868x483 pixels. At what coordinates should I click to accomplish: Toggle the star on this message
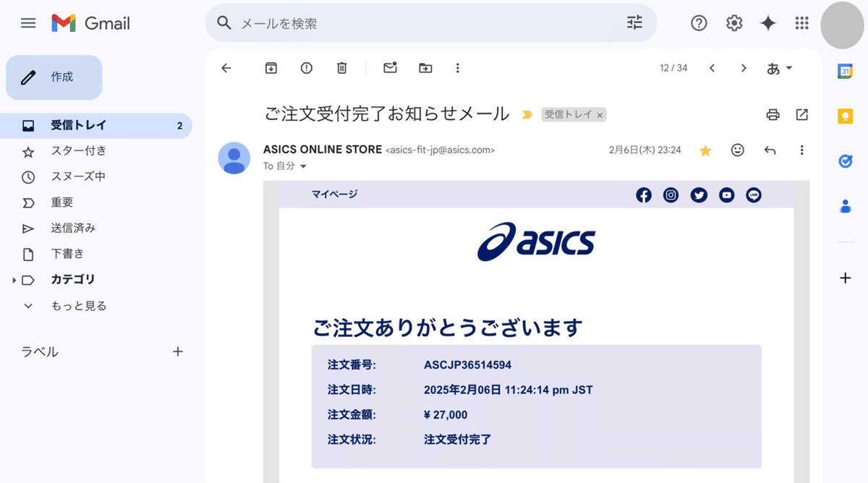pyautogui.click(x=705, y=150)
